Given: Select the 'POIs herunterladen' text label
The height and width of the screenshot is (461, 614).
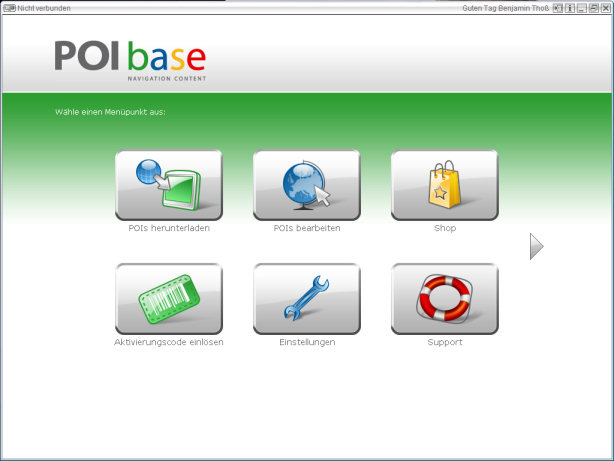Looking at the screenshot, I should [168, 228].
